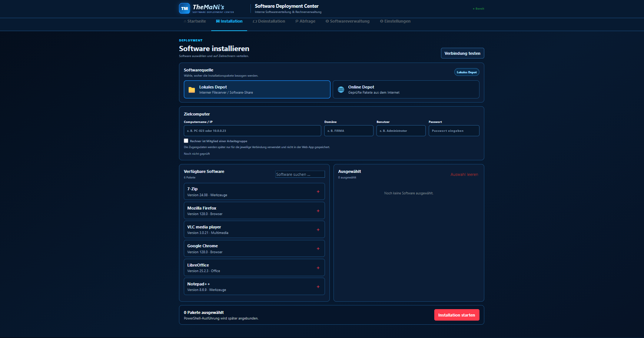The height and width of the screenshot is (338, 644).
Task: Click the globe icon of Online Depot
Action: [x=341, y=90]
